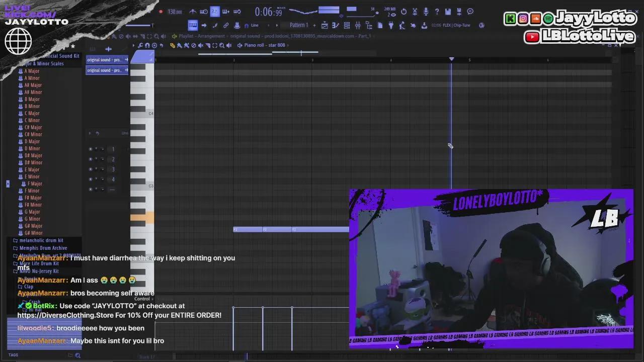Open the Line snap selector dropdown
This screenshot has height=362, width=644.
pos(255,25)
